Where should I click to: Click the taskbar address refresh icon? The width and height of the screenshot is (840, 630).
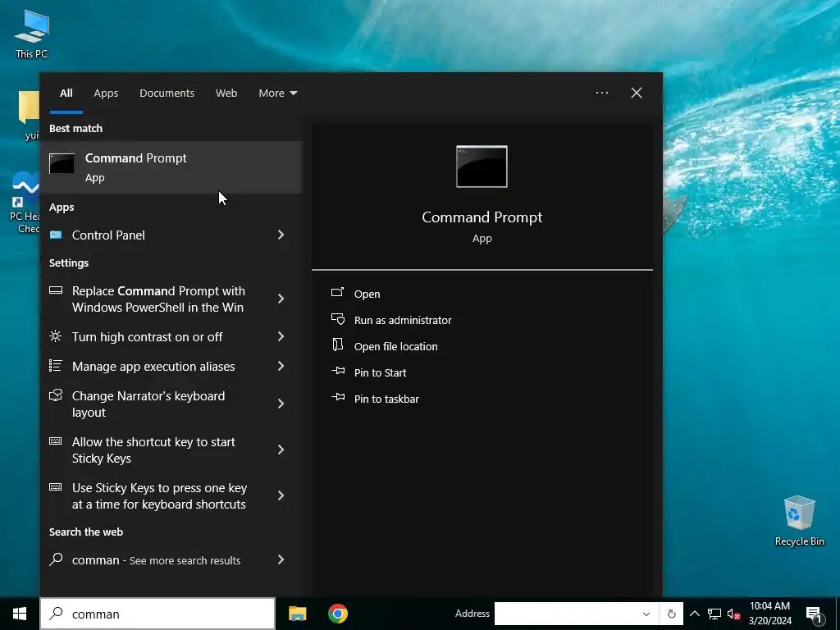coord(671,614)
